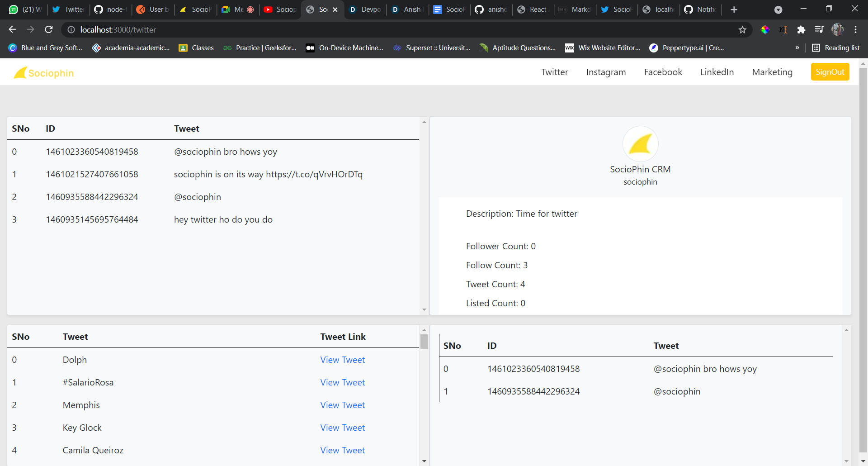Click the SignOut button
The height and width of the screenshot is (466, 868).
click(x=830, y=72)
